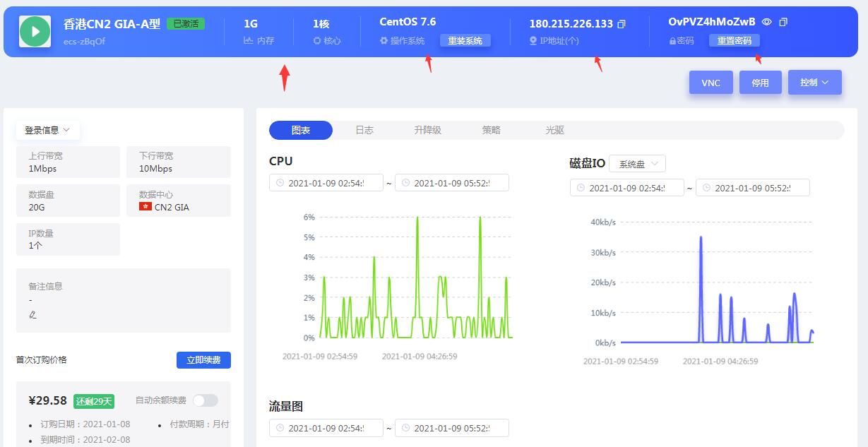The image size is (868, 447).
Task: Click the 香港CN2 GIA-A型 title
Action: click(112, 24)
